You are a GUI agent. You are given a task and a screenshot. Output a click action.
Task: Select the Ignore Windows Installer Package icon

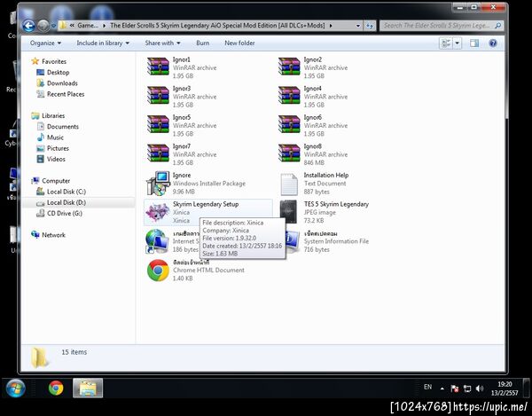(x=158, y=184)
